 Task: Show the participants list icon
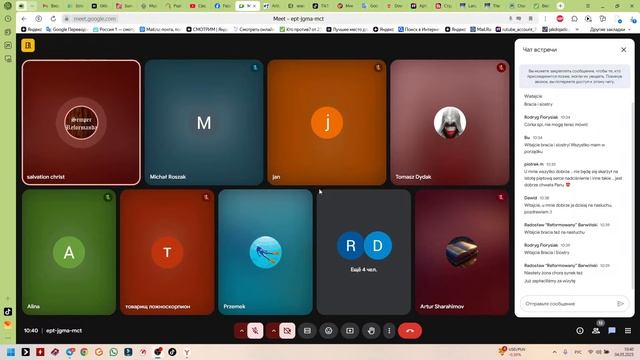point(596,331)
